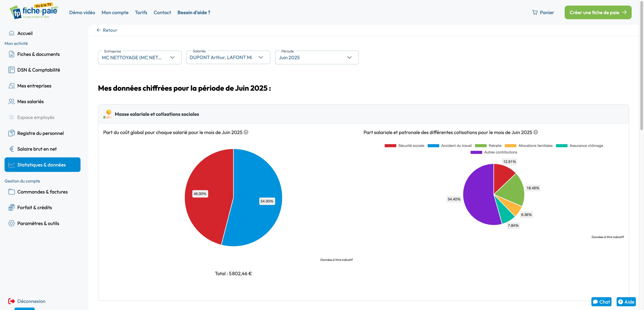This screenshot has width=644, height=310.
Task: Open Fiches & documents via its icon
Action: coord(11,54)
